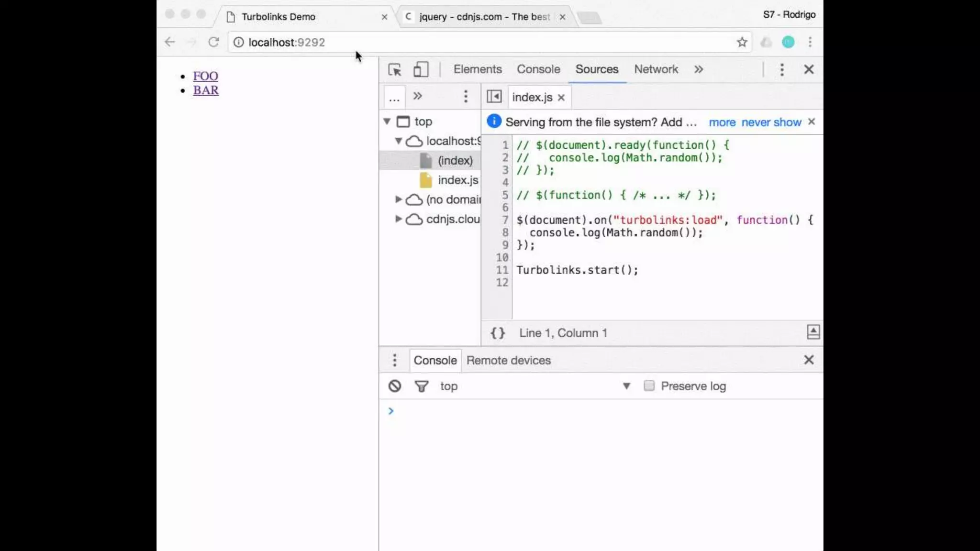980x551 pixels.
Task: Reload the localhost page
Action: tap(213, 43)
